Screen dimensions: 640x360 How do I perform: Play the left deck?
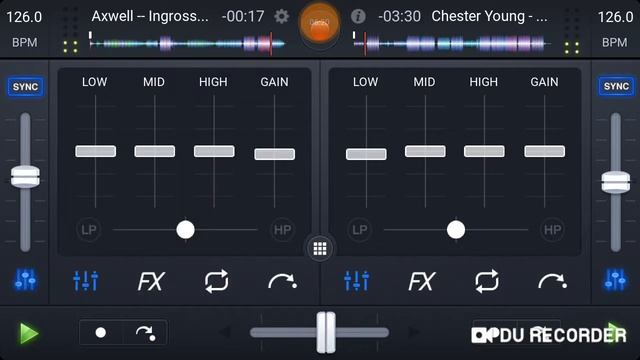click(29, 333)
